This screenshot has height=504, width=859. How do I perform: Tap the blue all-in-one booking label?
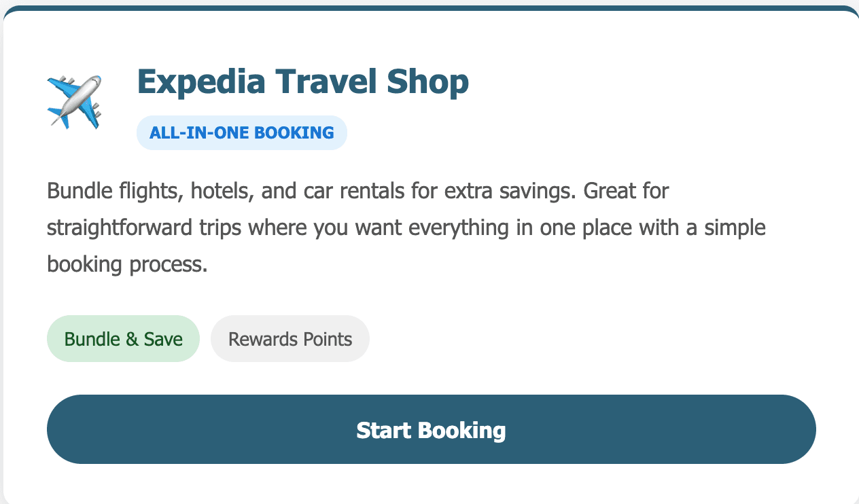coord(241,132)
